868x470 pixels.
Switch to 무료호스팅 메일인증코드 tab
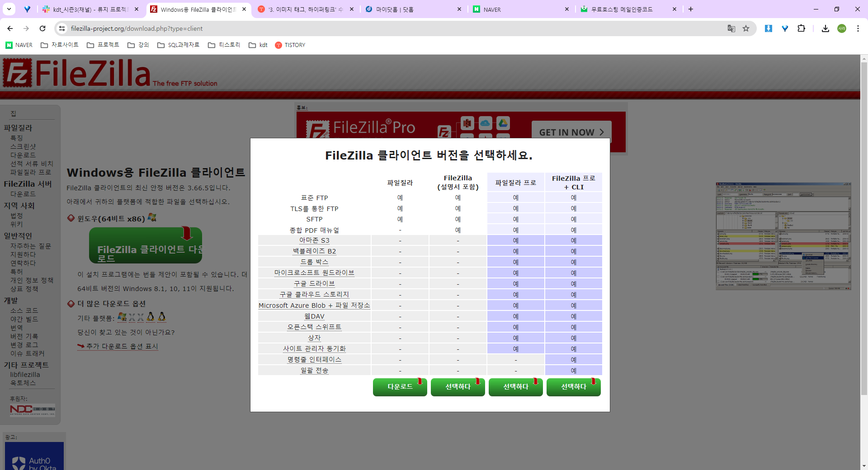click(628, 9)
